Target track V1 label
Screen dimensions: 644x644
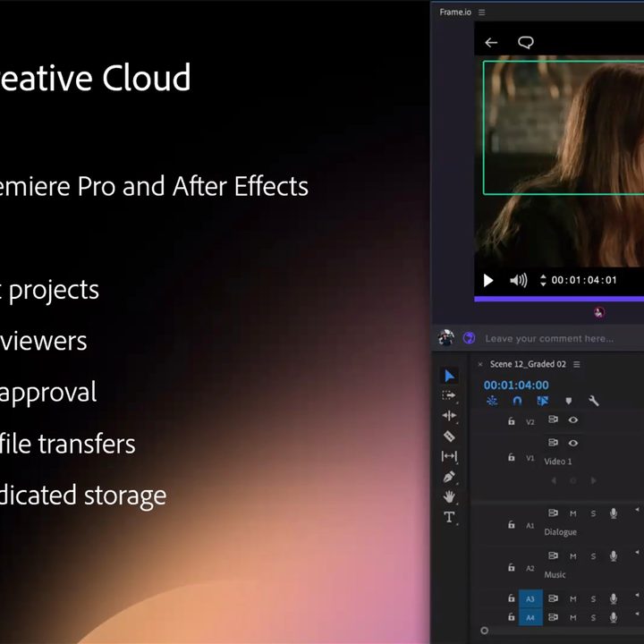point(530,458)
